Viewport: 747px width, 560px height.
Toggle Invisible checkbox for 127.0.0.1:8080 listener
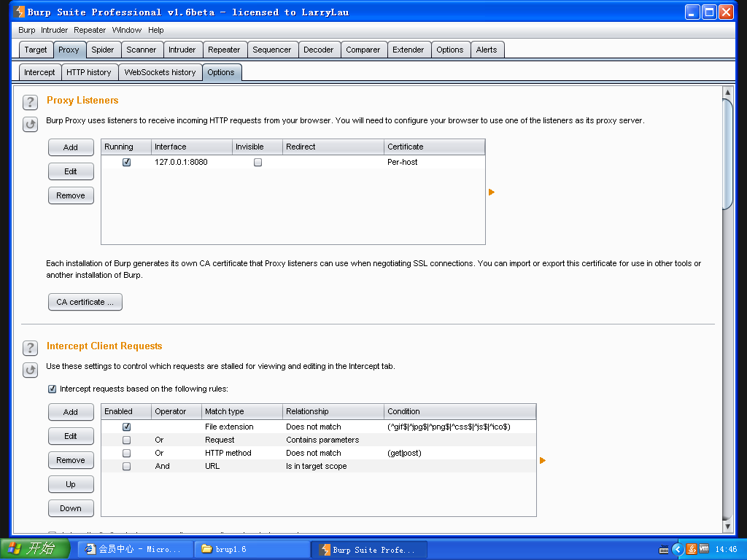tap(258, 163)
